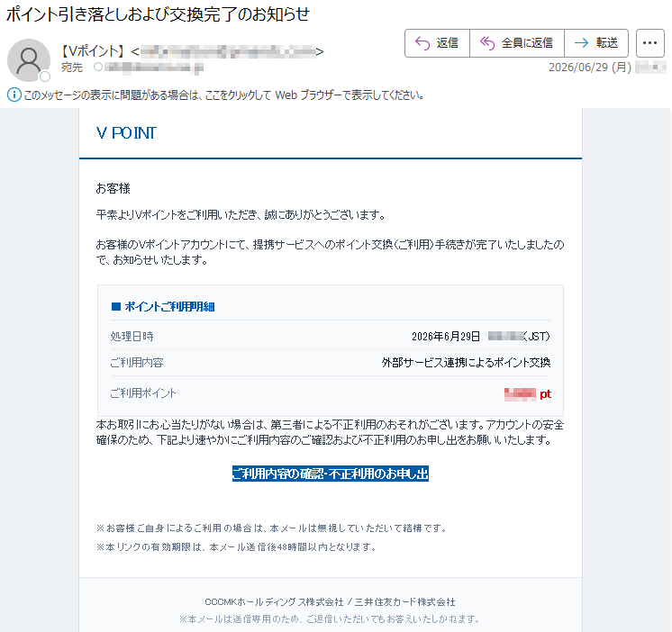Click the sender avatar picture
This screenshot has height=632, width=672.
(x=29, y=60)
